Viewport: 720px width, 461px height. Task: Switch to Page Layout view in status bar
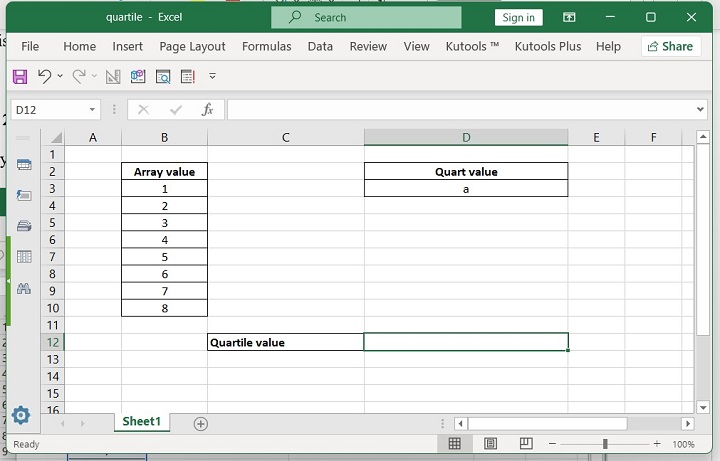point(490,444)
